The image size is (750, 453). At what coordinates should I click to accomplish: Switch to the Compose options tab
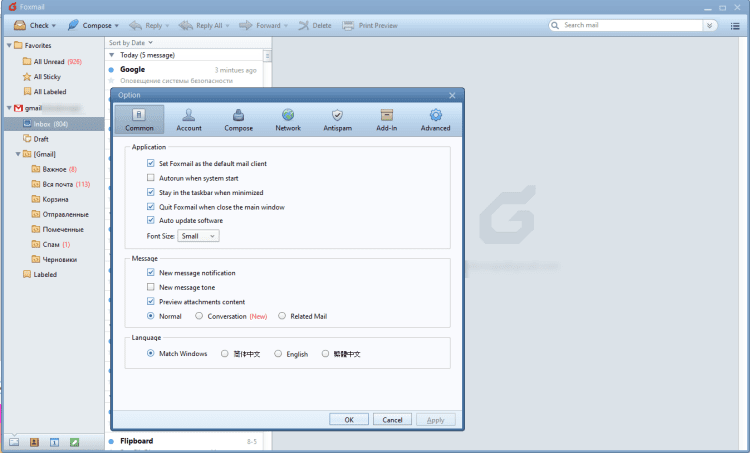click(x=239, y=120)
